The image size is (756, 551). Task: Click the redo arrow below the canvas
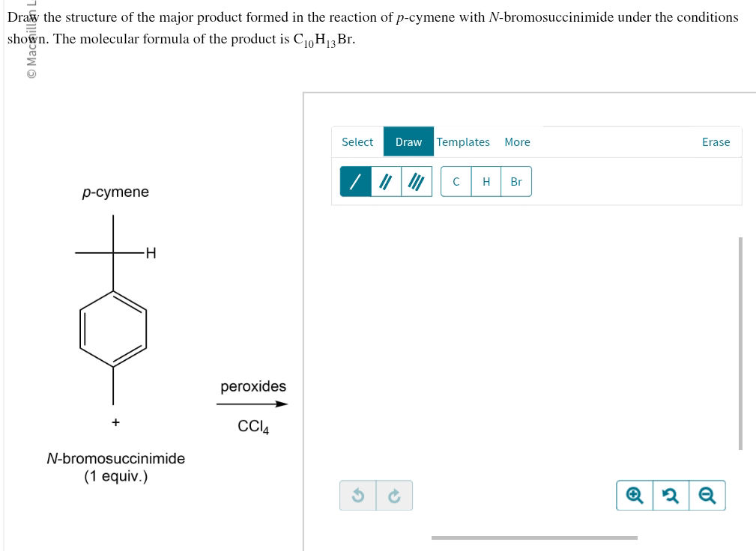393,495
